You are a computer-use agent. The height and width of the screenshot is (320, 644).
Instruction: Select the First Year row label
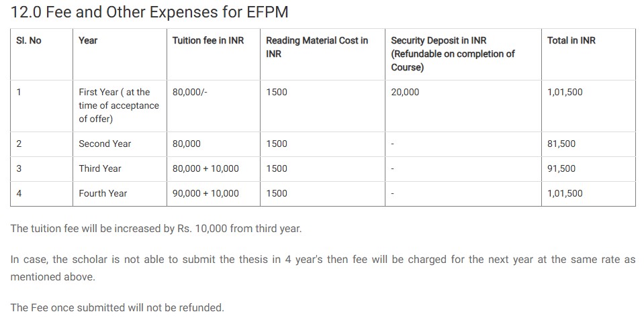118,105
